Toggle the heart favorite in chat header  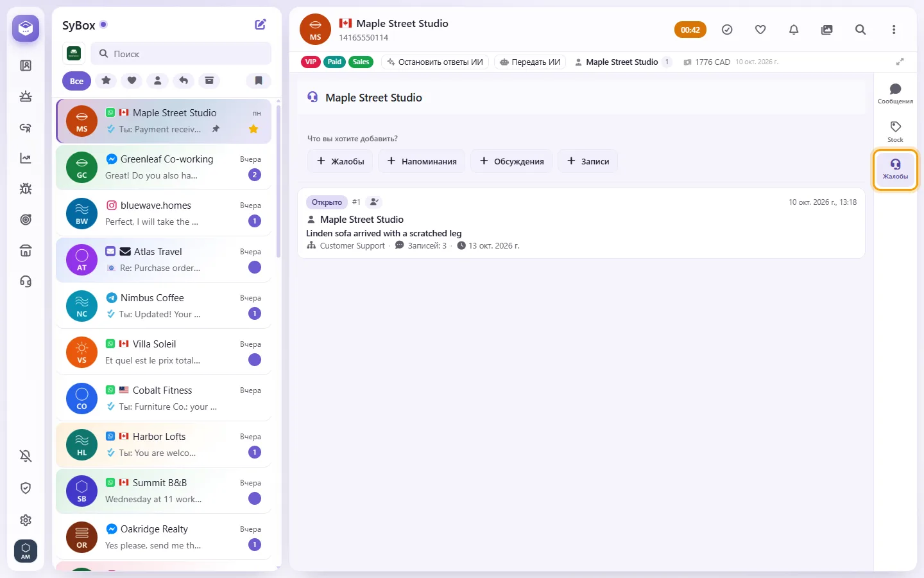tap(760, 30)
